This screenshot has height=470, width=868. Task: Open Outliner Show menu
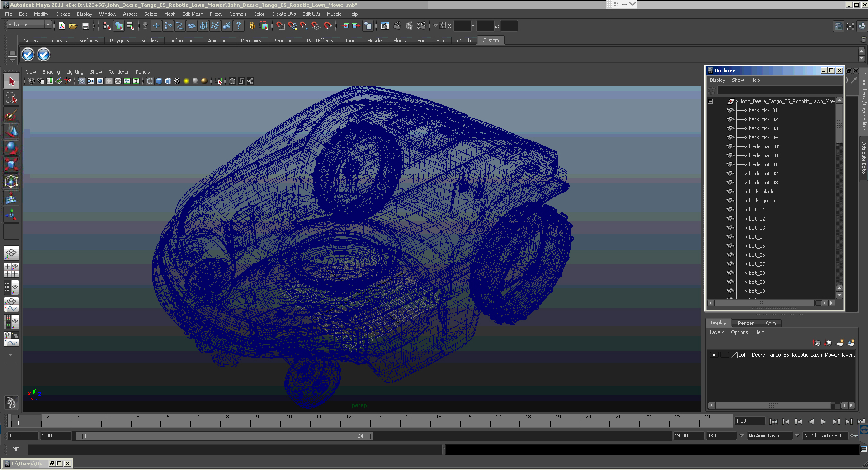point(738,80)
